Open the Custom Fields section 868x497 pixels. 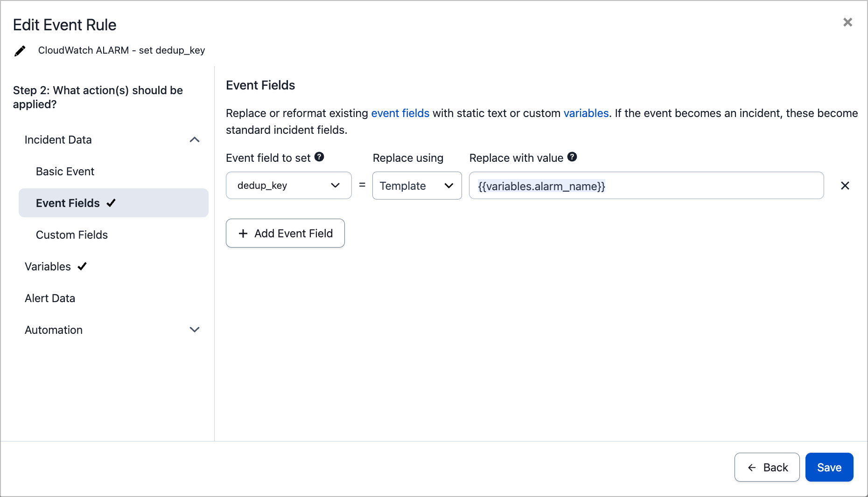point(72,235)
